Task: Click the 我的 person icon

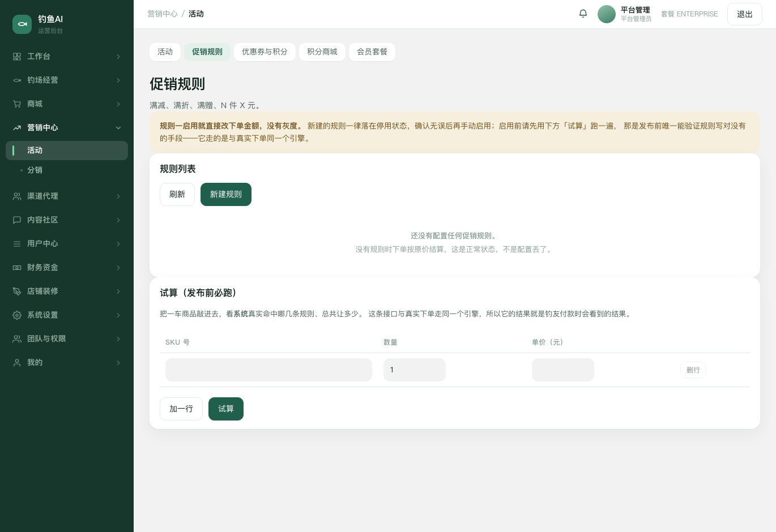Action: (x=17, y=363)
